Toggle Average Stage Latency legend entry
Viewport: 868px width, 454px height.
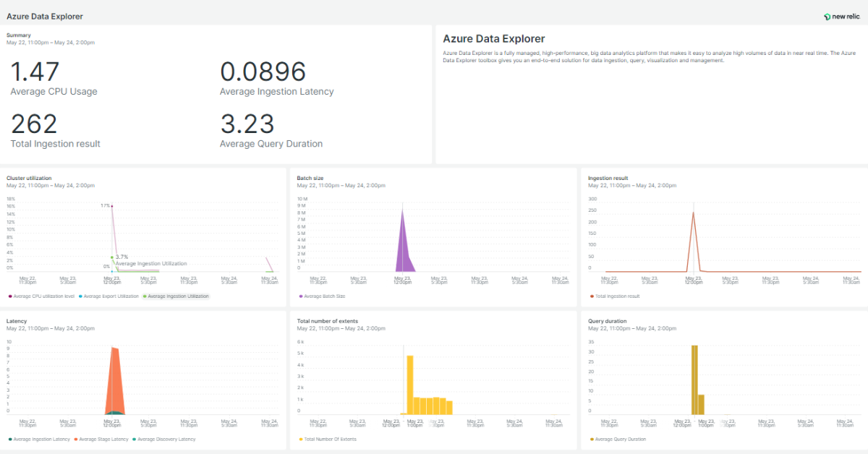[x=101, y=439]
